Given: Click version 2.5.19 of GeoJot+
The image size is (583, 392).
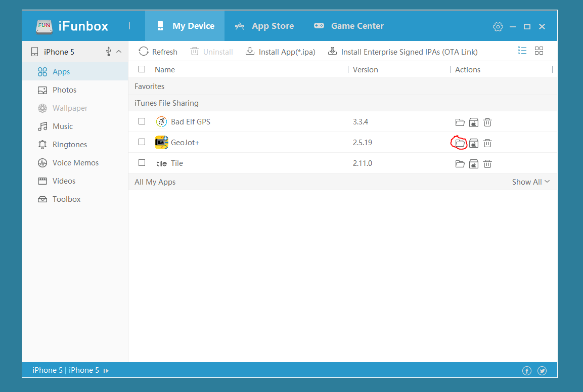Looking at the screenshot, I should tap(363, 143).
